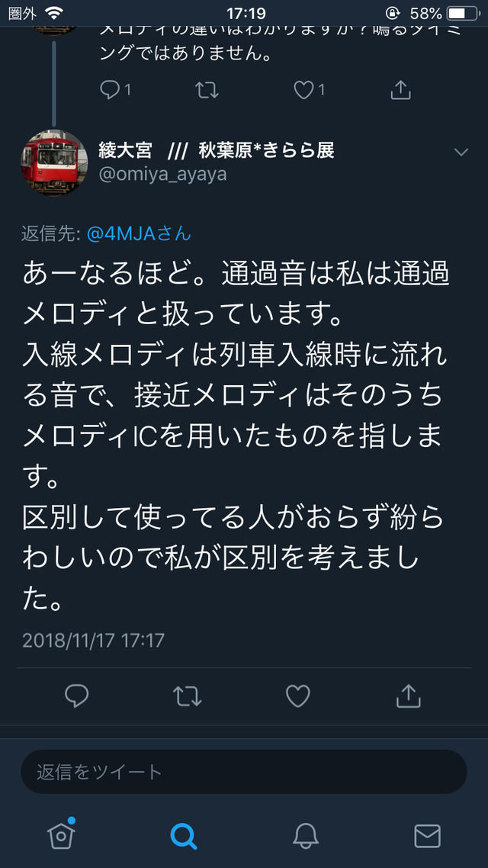488x868 pixels.
Task: Reply to the omiya_ayaya tweet
Action: (77, 696)
